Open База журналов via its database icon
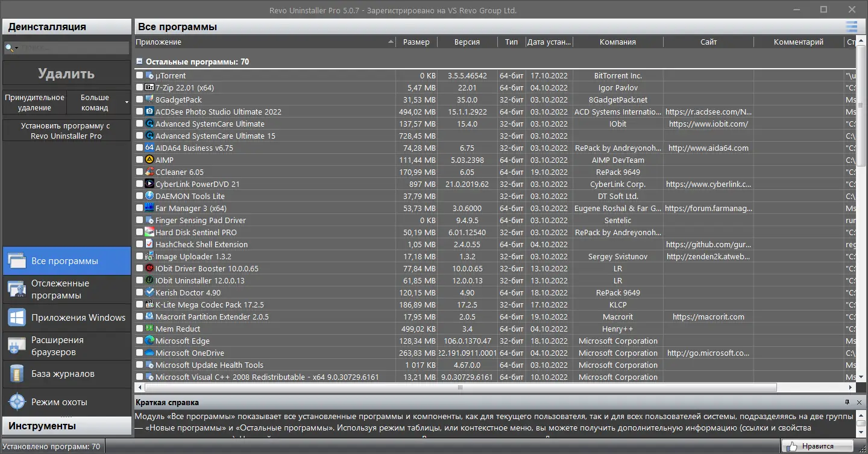The width and height of the screenshot is (868, 454). pyautogui.click(x=16, y=374)
